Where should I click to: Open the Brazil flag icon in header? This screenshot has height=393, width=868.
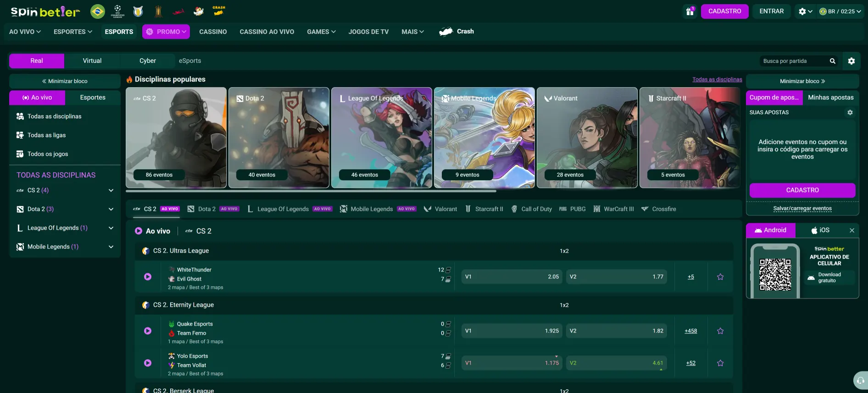(97, 11)
